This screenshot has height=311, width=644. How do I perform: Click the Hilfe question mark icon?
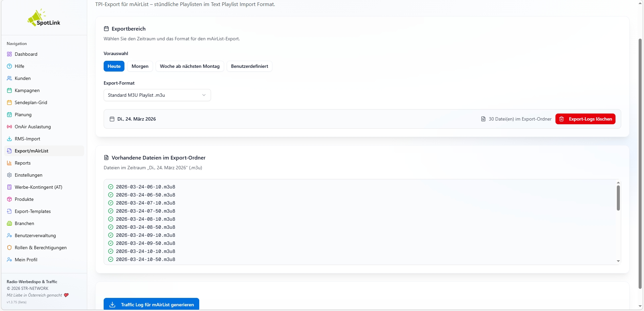tap(9, 66)
